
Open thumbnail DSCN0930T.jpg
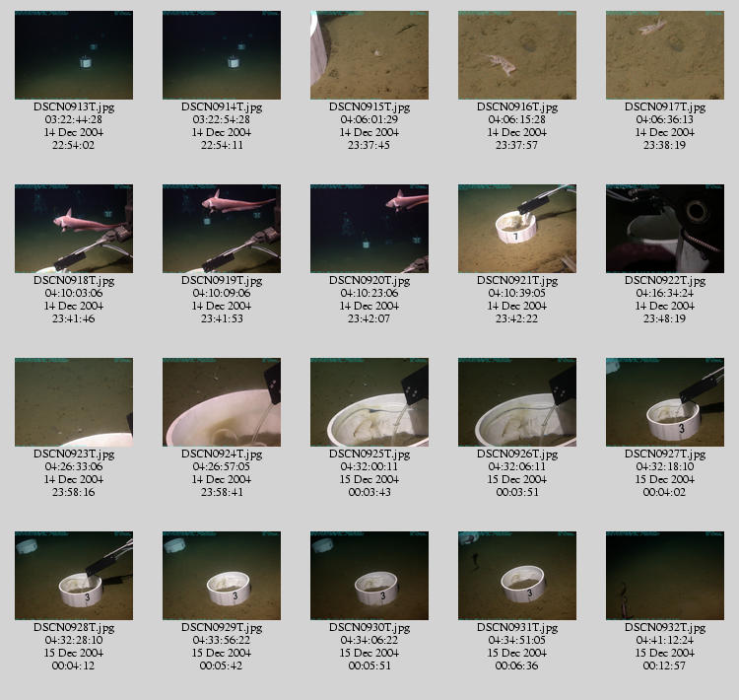(369, 576)
